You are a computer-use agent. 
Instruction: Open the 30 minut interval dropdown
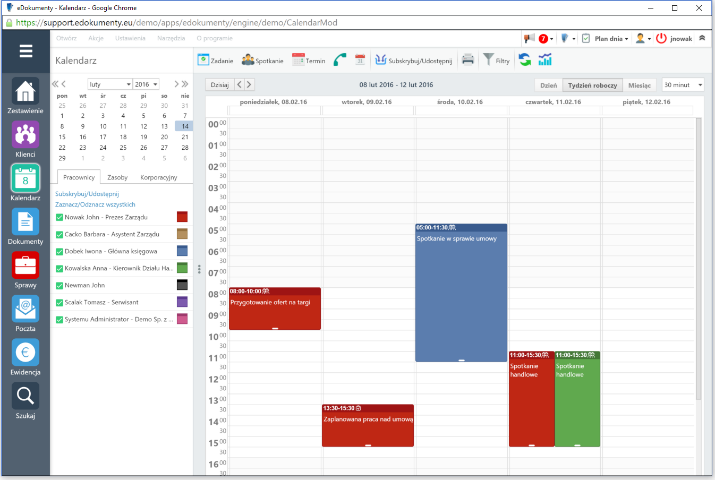click(x=683, y=85)
